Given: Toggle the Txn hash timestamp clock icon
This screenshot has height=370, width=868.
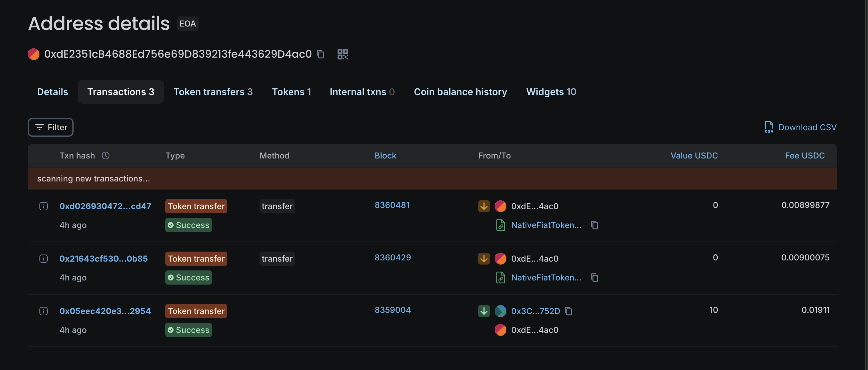Looking at the screenshot, I should tap(105, 156).
